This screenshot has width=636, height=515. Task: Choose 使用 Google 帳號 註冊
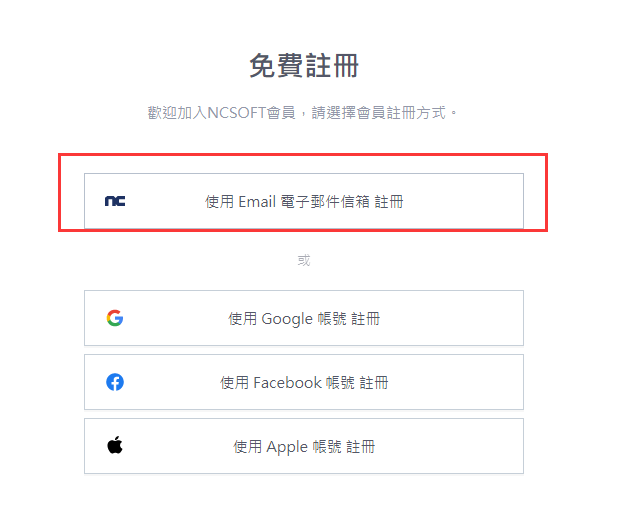click(304, 318)
